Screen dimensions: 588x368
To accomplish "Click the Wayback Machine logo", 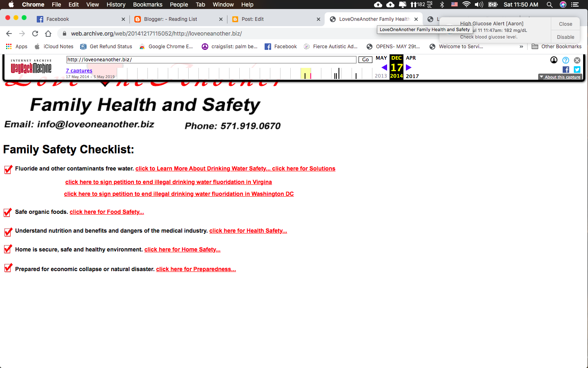I will pos(31,67).
